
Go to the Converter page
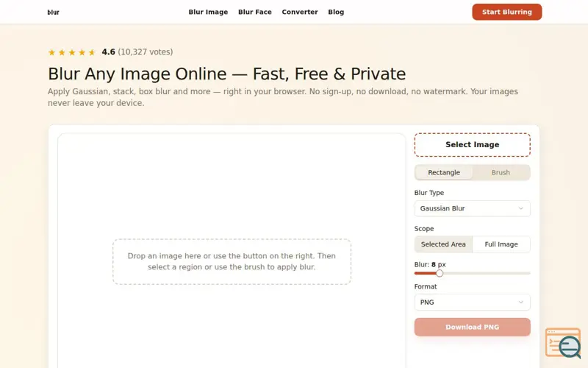(x=300, y=12)
